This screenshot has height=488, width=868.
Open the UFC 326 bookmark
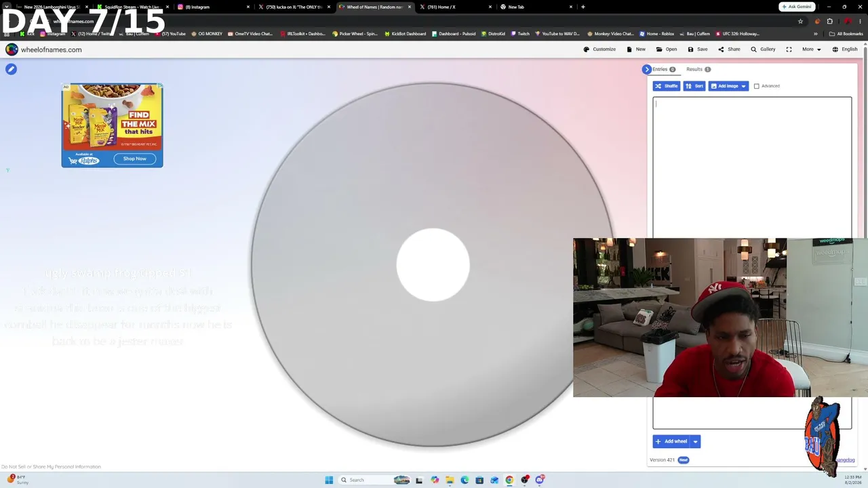tap(737, 33)
